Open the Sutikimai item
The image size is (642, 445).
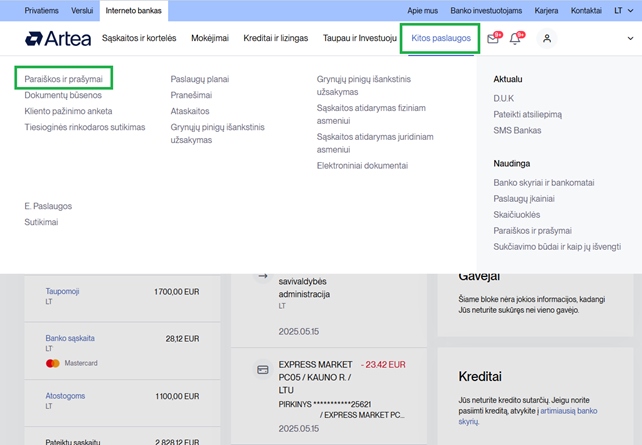tap(41, 222)
